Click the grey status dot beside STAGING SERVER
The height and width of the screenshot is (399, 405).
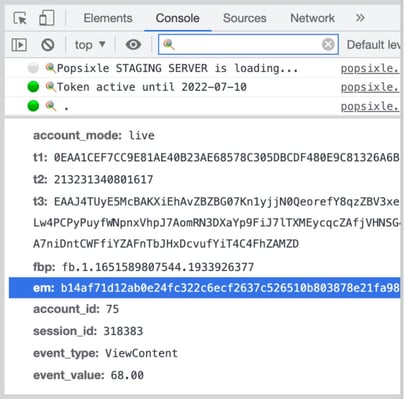[33, 68]
